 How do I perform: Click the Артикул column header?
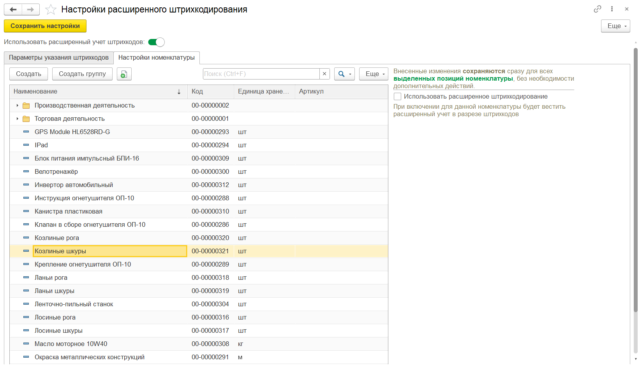pyautogui.click(x=342, y=91)
